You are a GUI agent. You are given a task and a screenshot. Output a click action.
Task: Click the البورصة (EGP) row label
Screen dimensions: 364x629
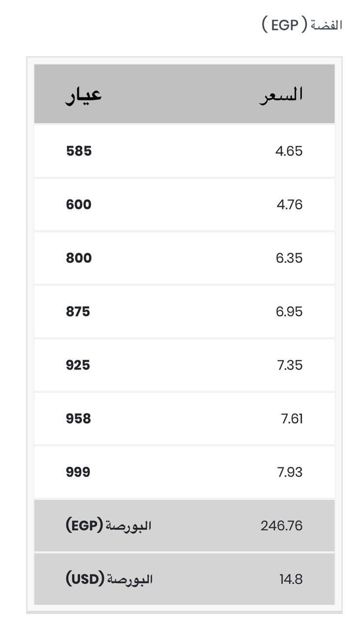click(x=109, y=526)
